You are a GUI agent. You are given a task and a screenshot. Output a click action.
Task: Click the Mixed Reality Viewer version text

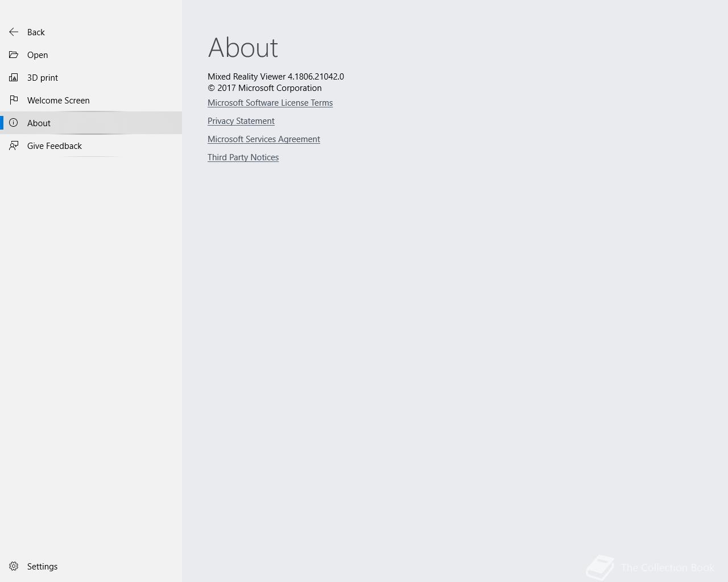tap(276, 77)
